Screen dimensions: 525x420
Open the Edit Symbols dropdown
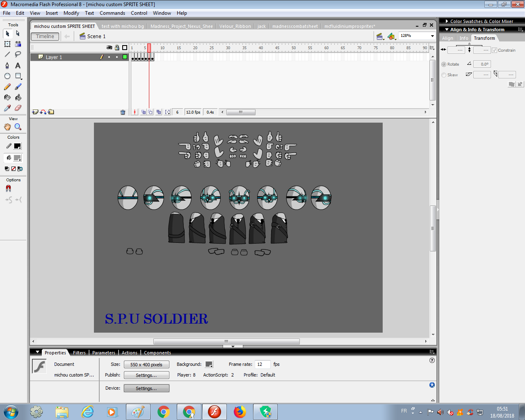click(x=392, y=37)
